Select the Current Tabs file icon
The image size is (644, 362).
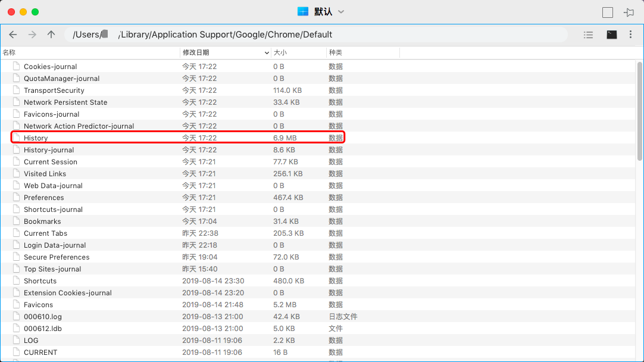(17, 233)
